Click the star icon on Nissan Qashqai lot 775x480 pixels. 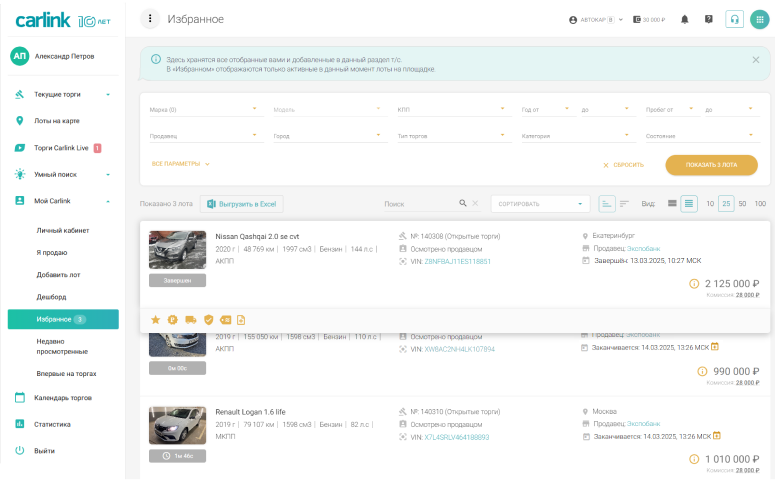pyautogui.click(x=155, y=319)
